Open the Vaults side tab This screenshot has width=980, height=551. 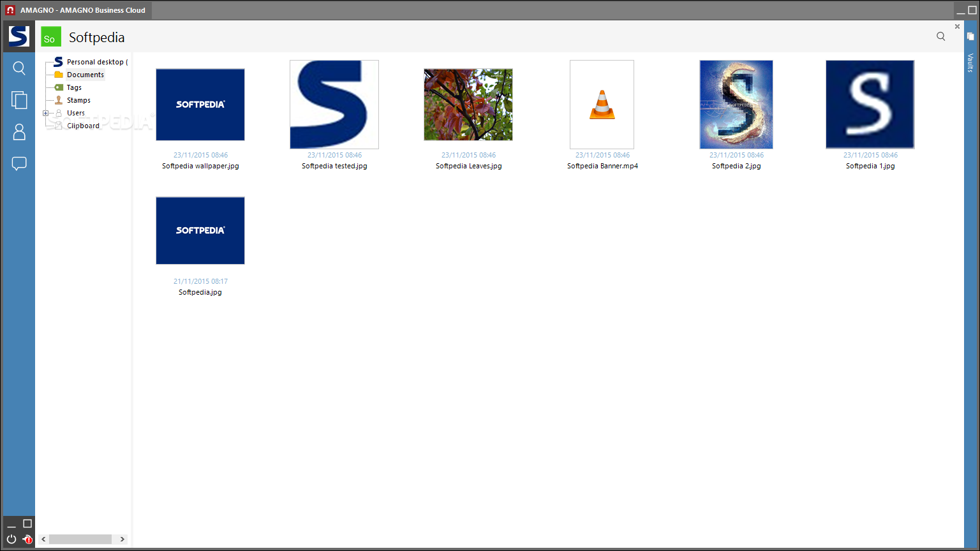tap(970, 63)
